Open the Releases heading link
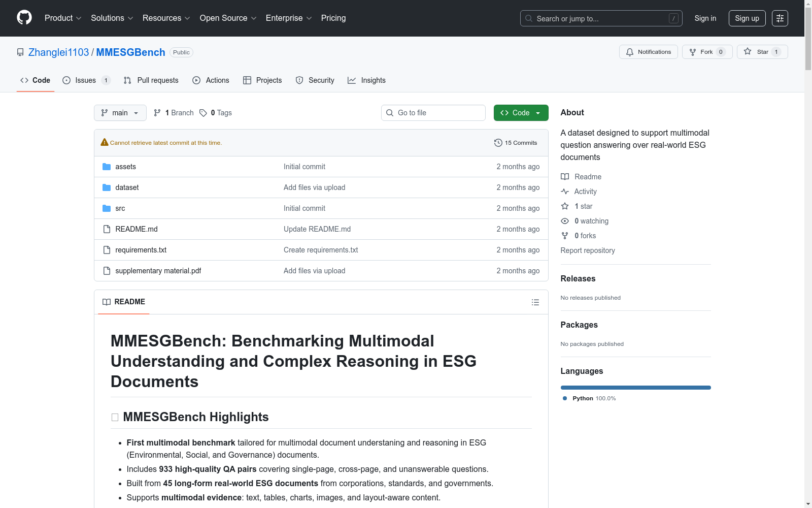 [578, 278]
